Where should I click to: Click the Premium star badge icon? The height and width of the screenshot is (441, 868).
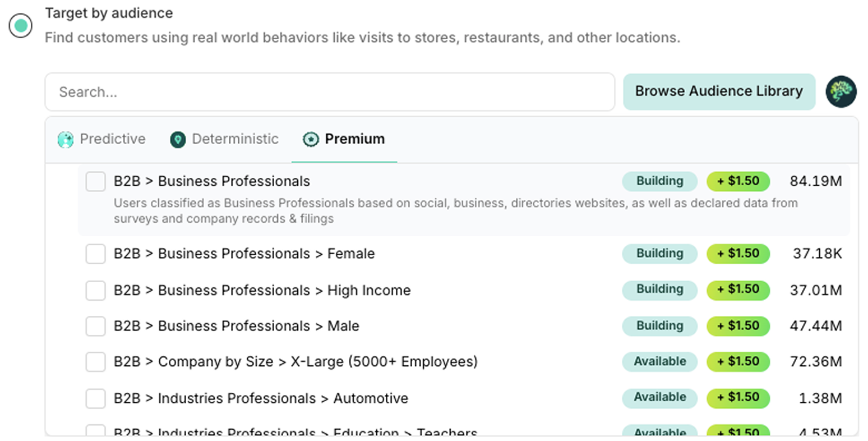(311, 139)
